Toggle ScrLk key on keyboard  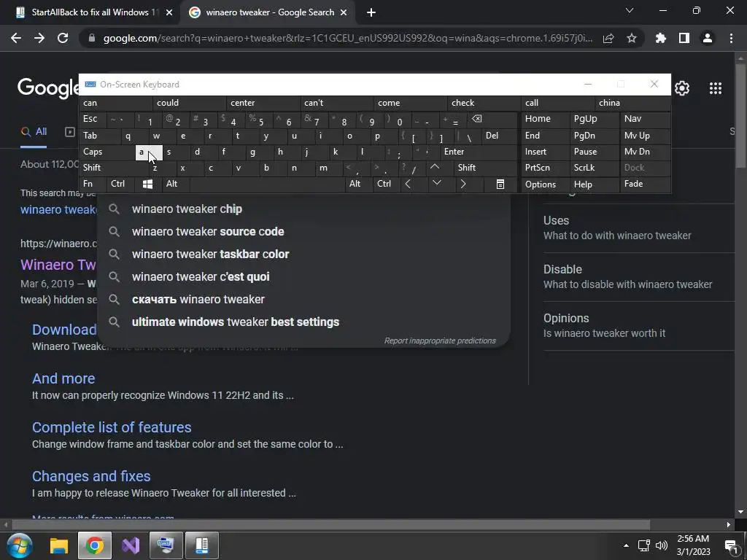594,168
